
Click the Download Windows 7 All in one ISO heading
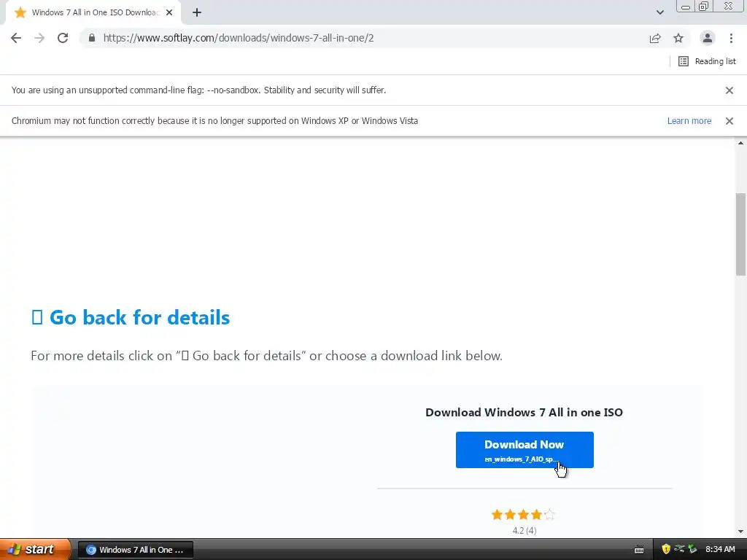tap(524, 413)
